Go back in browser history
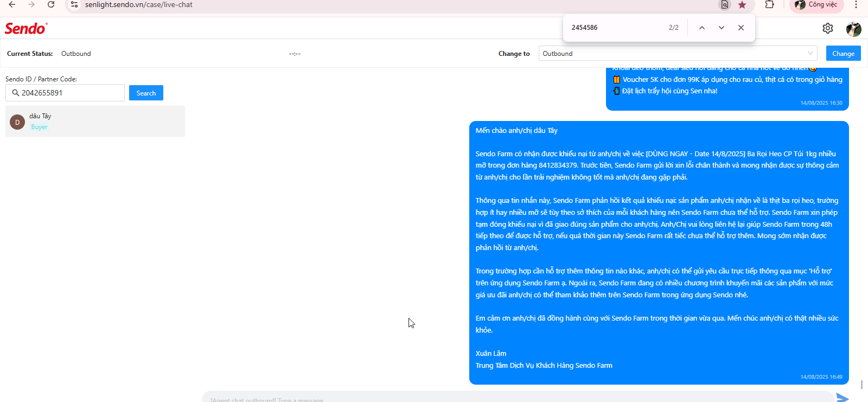Image resolution: width=868 pixels, height=402 pixels. [12, 4]
